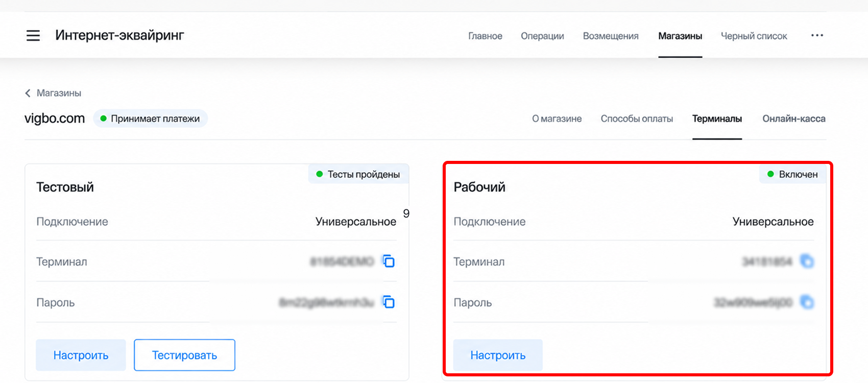
Task: Copy the working terminal ID
Action: pos(807,261)
